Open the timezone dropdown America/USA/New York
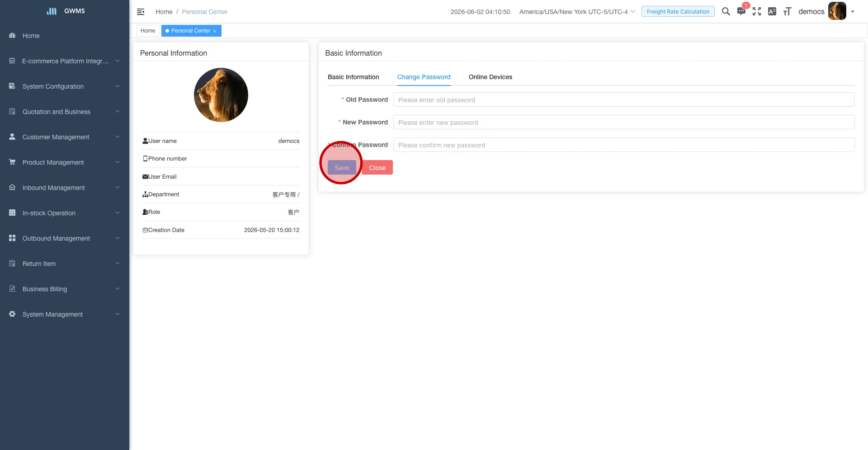This screenshot has width=868, height=450. [577, 12]
